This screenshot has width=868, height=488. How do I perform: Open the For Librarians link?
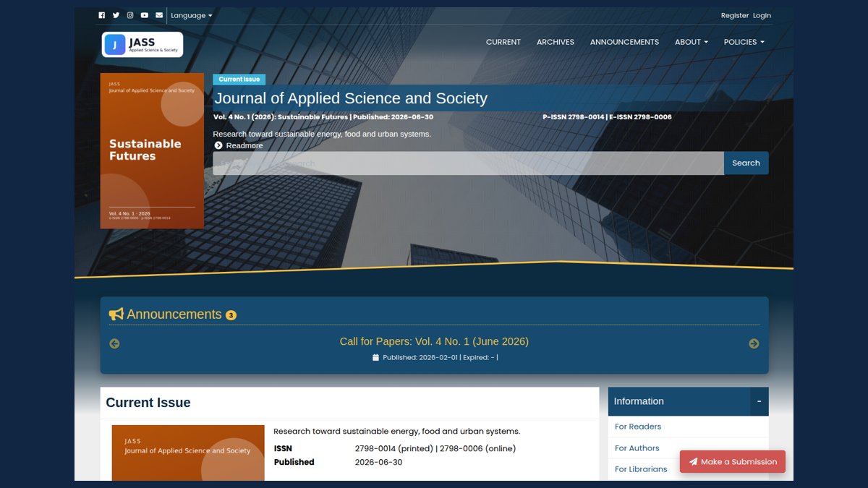point(641,469)
